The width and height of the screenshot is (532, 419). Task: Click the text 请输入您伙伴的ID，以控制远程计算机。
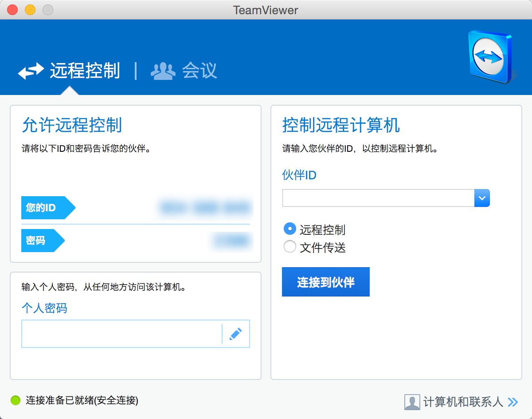click(360, 148)
